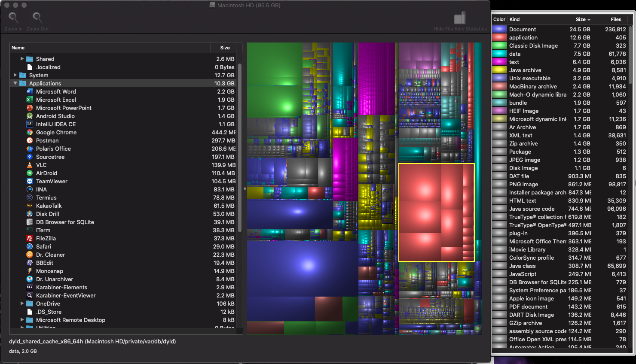Select the XML text kind row

[560, 135]
